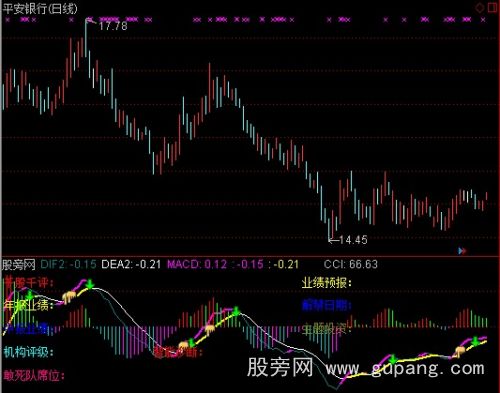Click the candlestick at the 17.78 high
500x393 pixels.
tap(86, 38)
